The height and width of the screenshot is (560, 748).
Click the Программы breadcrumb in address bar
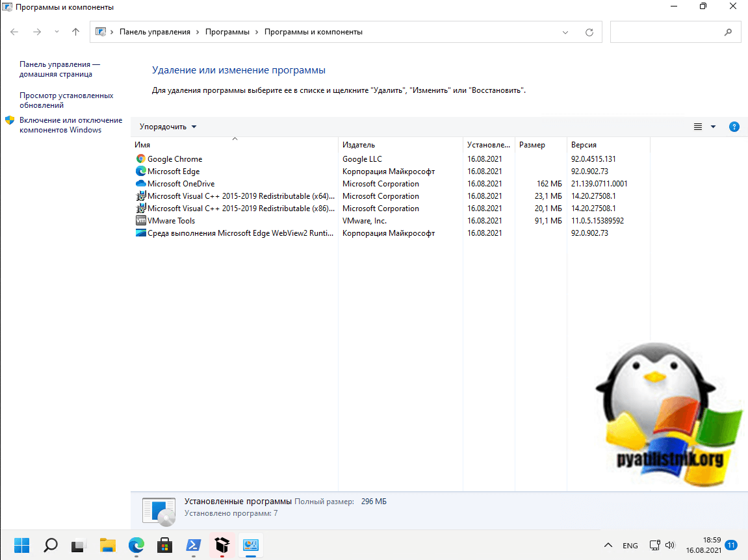(227, 32)
